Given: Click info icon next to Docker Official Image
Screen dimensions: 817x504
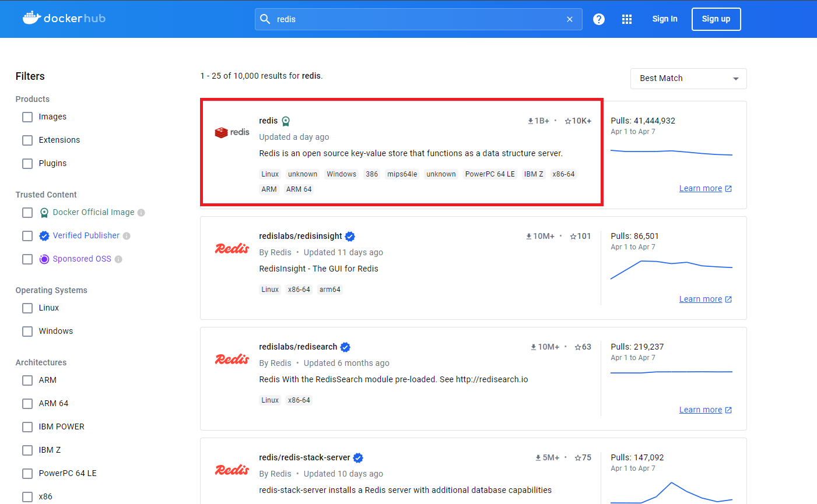Looking at the screenshot, I should click(x=141, y=213).
